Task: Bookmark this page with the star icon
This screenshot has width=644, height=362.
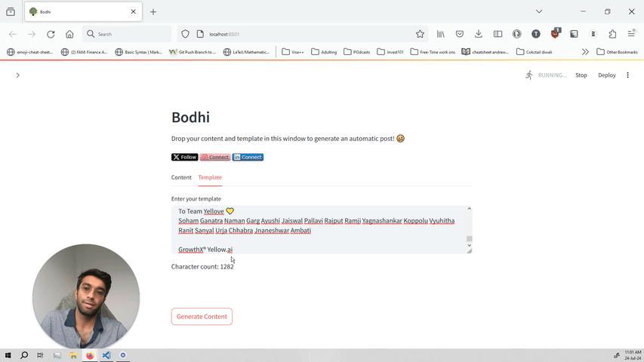Action: click(420, 34)
